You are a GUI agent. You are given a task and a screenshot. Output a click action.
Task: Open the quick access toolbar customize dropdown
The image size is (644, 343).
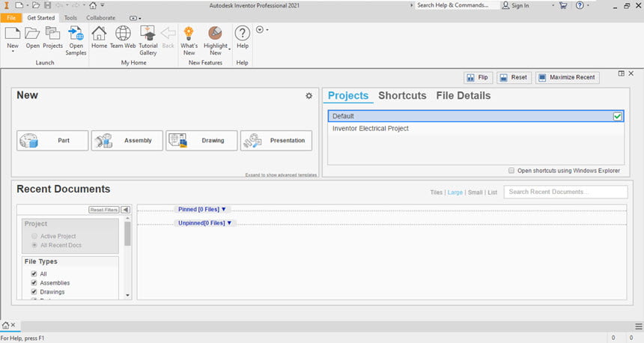103,5
